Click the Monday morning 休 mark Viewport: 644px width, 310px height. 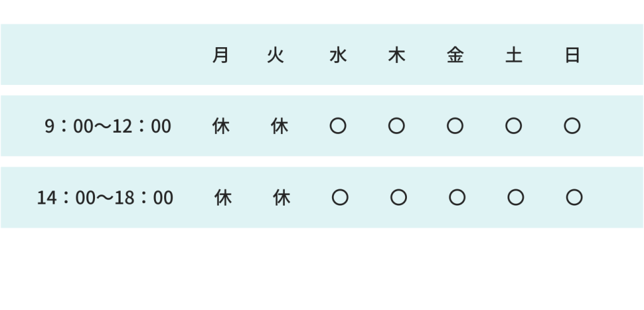point(221,126)
